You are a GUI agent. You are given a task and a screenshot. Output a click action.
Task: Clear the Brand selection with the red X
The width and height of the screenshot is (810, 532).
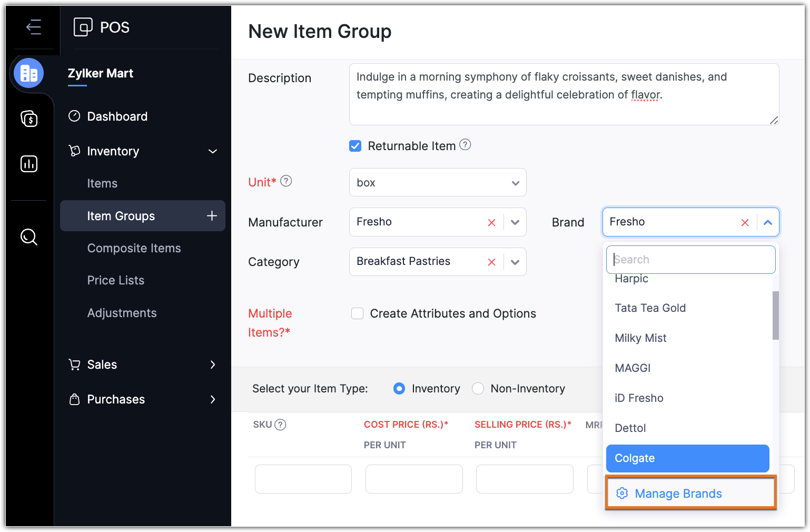745,222
